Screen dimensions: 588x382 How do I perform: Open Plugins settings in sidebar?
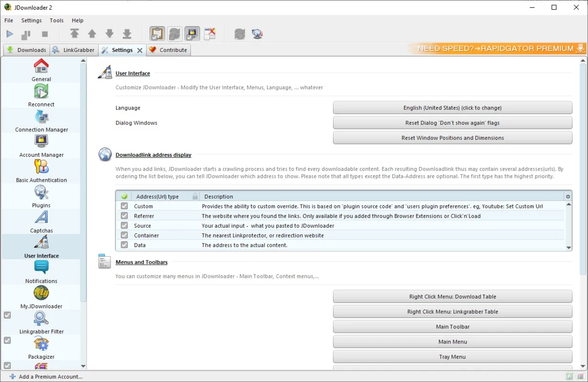[x=41, y=197]
